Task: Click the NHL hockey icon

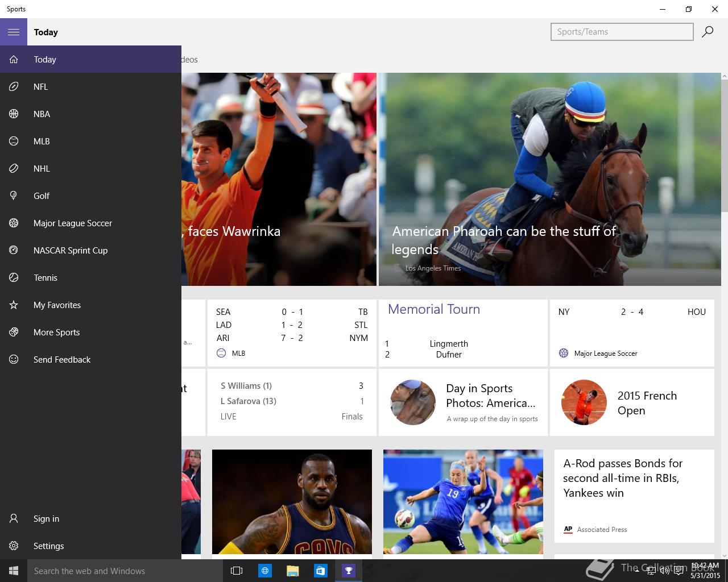Action: 14,168
